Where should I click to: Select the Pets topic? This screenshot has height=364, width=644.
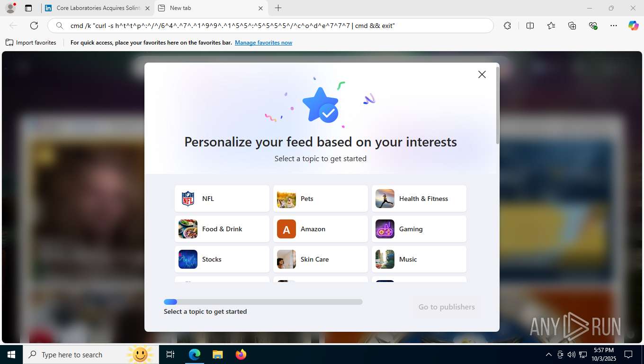[321, 199]
